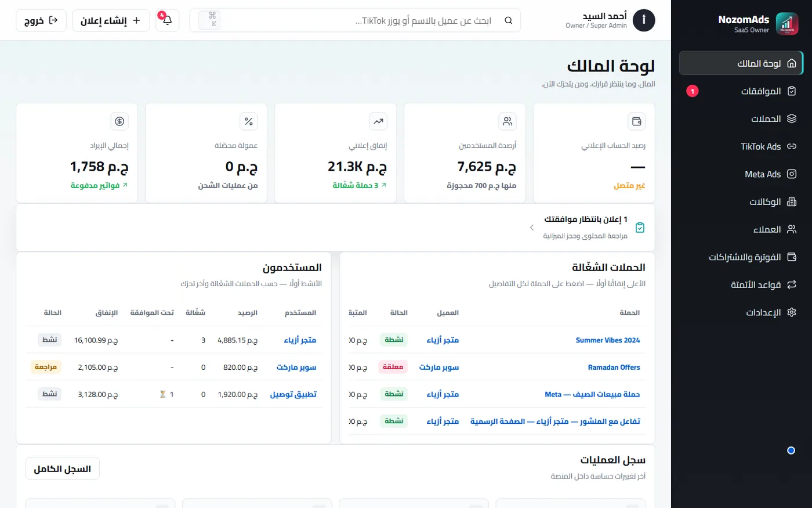This screenshot has height=508, width=812.
Task: Click the red badge on الموافقات
Action: (x=693, y=91)
